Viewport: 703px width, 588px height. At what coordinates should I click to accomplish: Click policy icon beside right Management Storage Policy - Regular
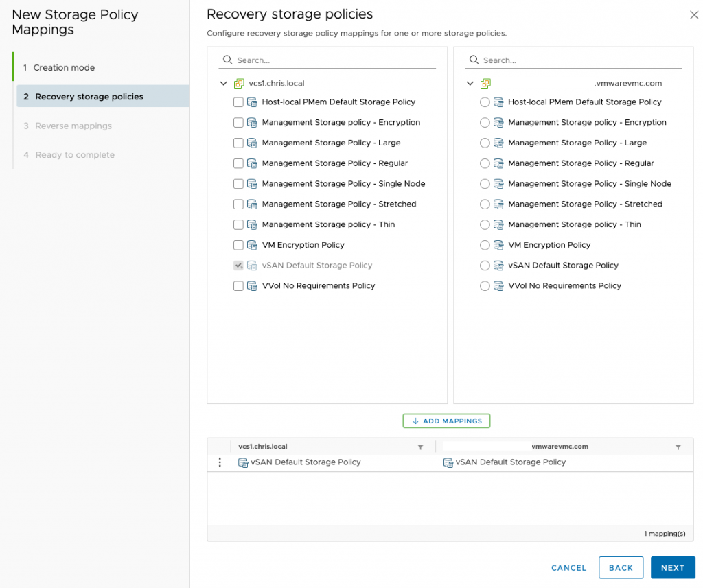coord(498,163)
